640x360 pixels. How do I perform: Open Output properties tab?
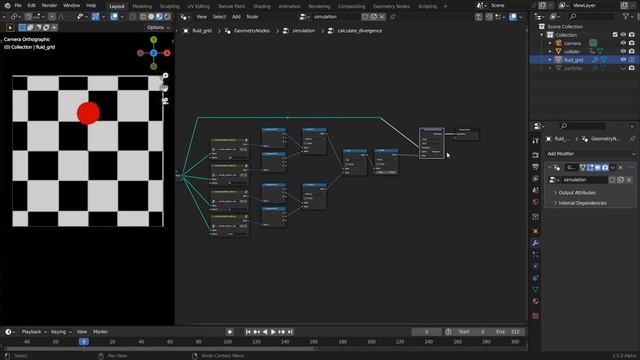(x=536, y=167)
